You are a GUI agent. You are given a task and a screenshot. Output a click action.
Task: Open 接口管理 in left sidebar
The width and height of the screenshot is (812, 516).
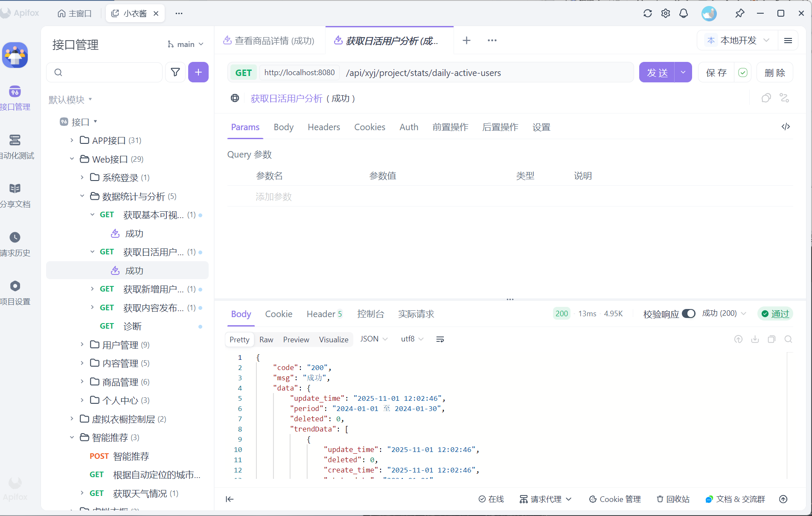(15, 98)
